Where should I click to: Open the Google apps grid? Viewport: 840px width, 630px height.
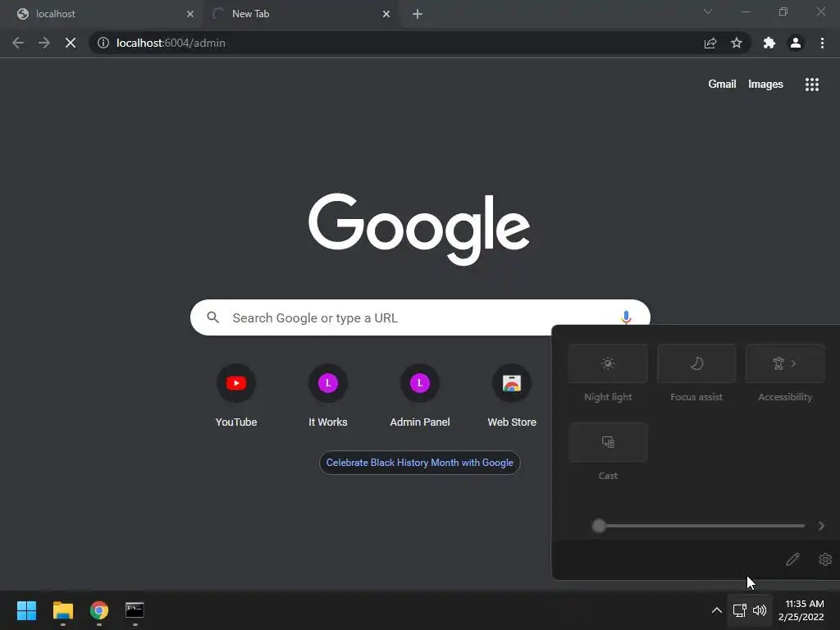pyautogui.click(x=812, y=84)
